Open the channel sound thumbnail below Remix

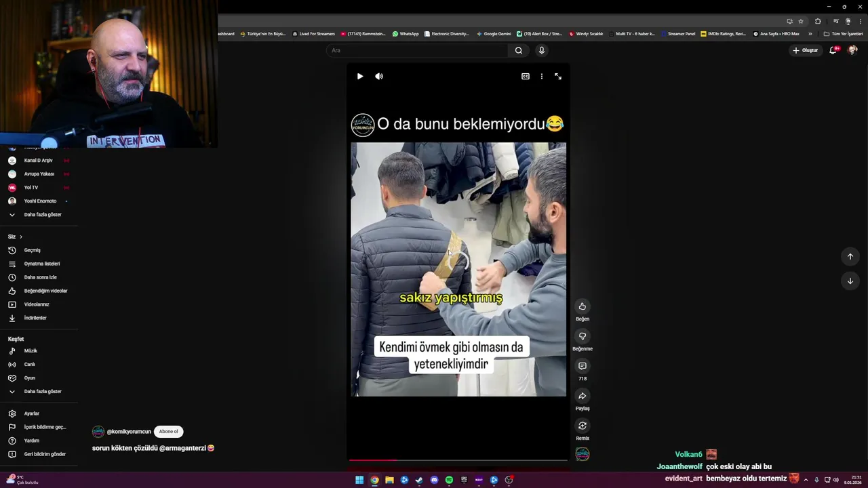tap(583, 454)
